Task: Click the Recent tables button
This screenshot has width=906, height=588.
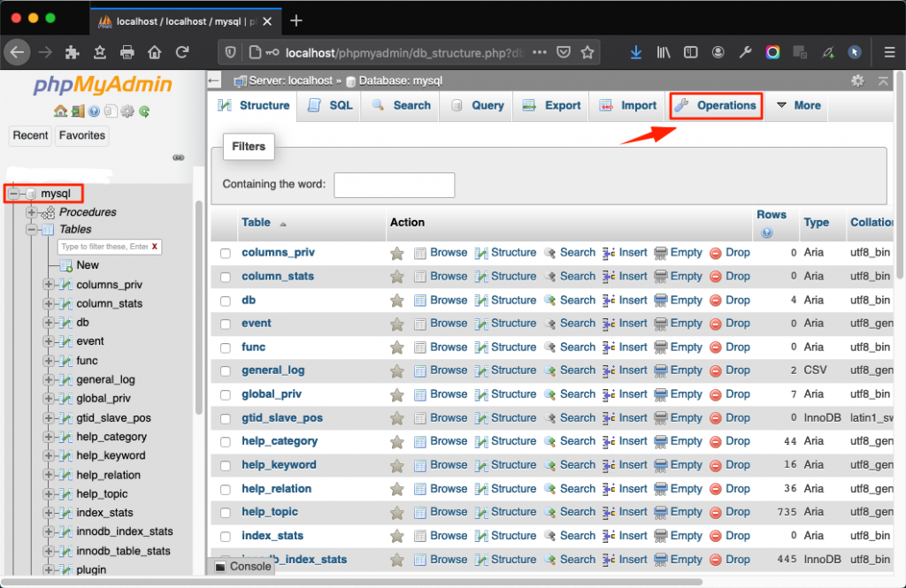Action: [x=31, y=136]
